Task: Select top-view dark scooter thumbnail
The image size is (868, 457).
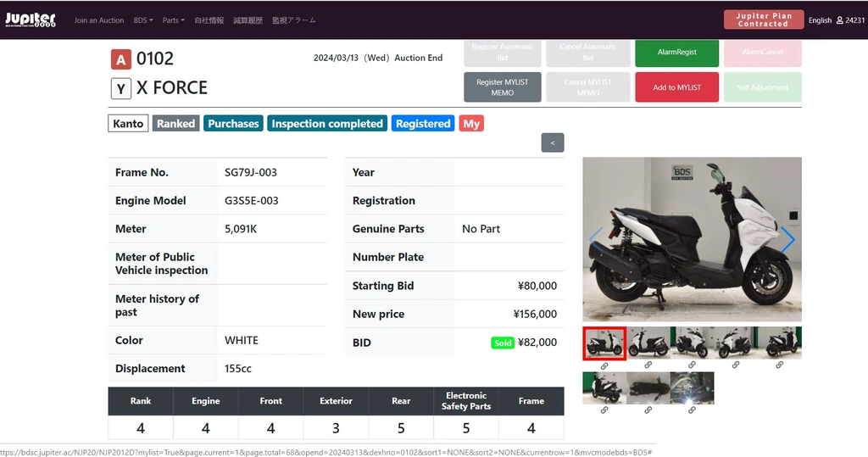Action: click(x=648, y=388)
